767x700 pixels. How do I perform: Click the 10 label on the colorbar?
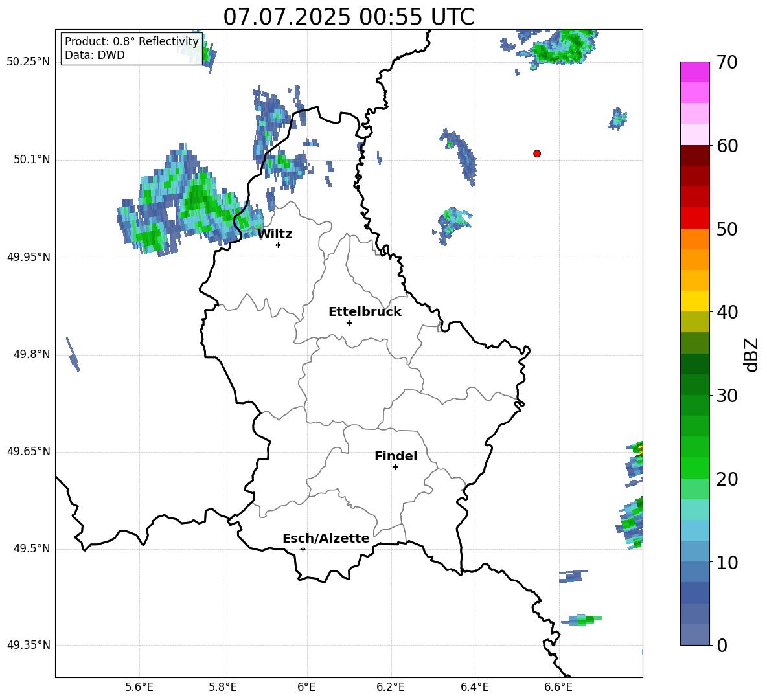(727, 562)
